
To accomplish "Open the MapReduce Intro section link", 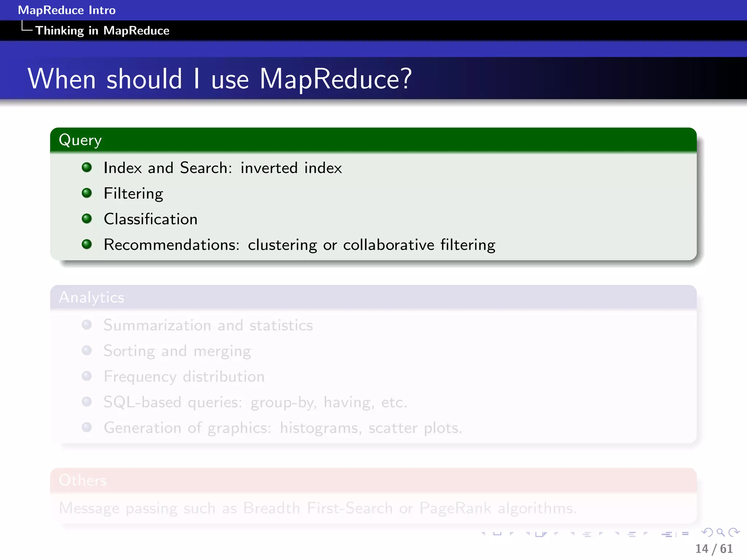I will (67, 10).
